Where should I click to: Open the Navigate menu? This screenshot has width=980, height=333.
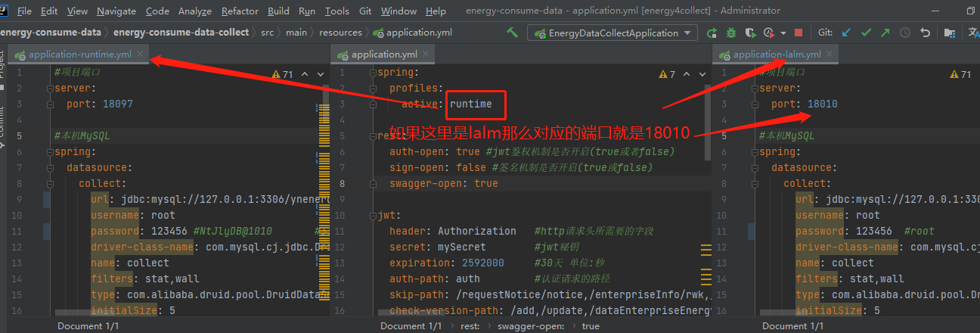[x=116, y=11]
